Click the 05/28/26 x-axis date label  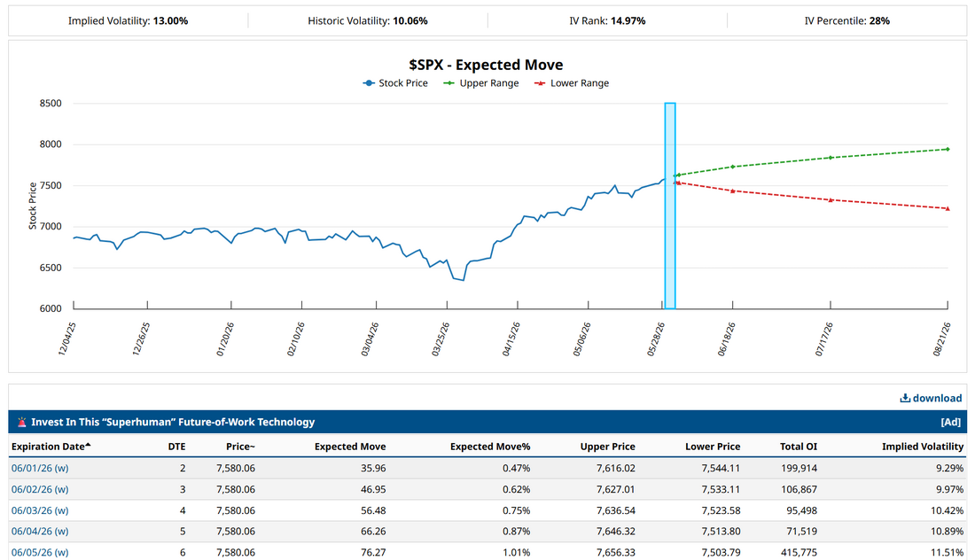click(x=656, y=339)
